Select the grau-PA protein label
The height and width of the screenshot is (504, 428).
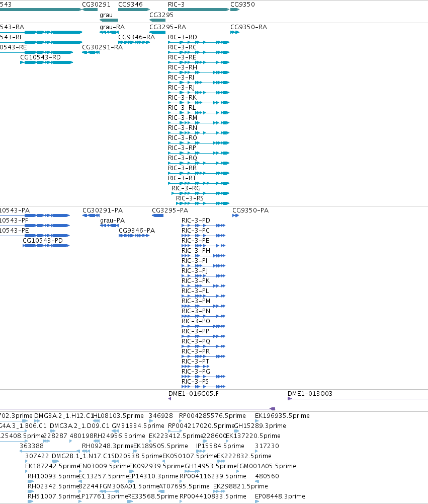click(112, 221)
